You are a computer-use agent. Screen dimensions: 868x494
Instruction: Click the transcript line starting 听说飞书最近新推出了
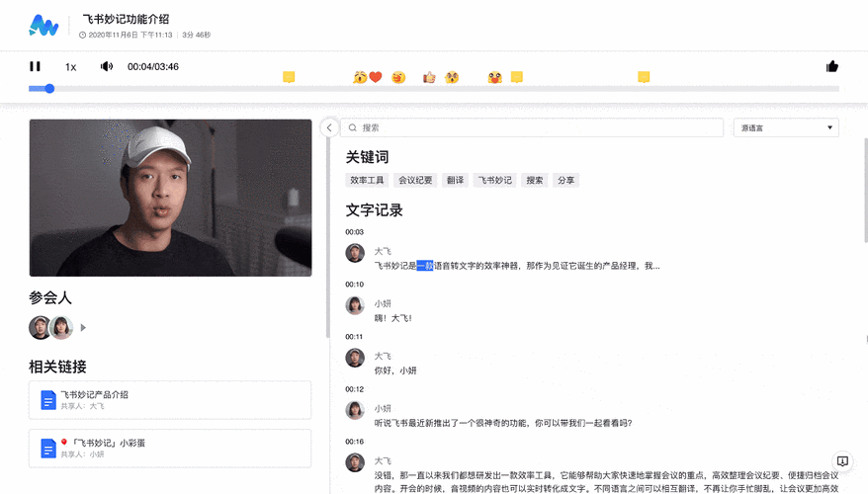[x=503, y=423]
